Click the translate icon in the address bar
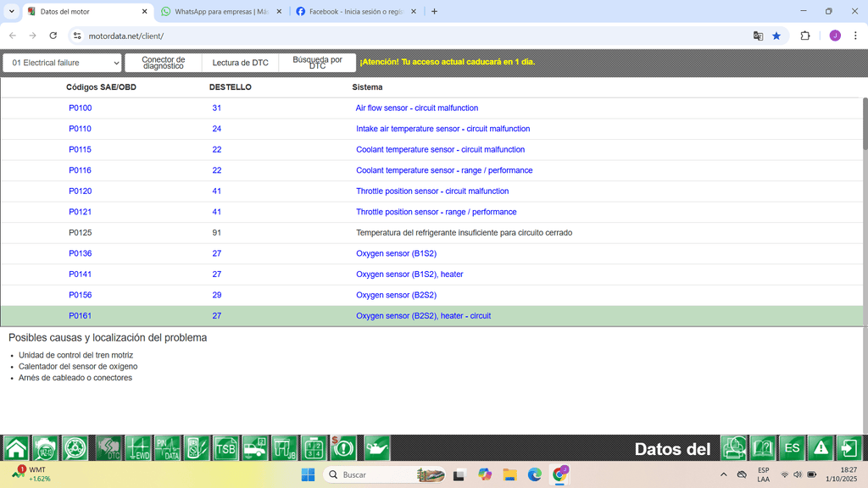This screenshot has width=868, height=488. pyautogui.click(x=757, y=36)
